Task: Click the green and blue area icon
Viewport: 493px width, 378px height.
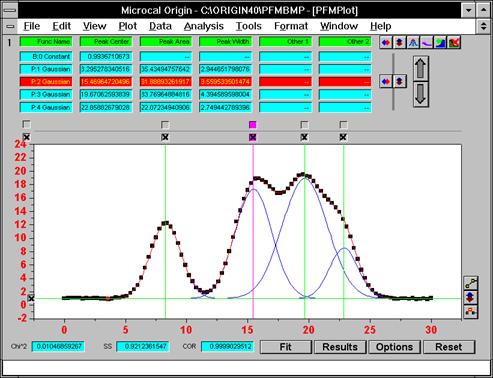Action: [440, 42]
